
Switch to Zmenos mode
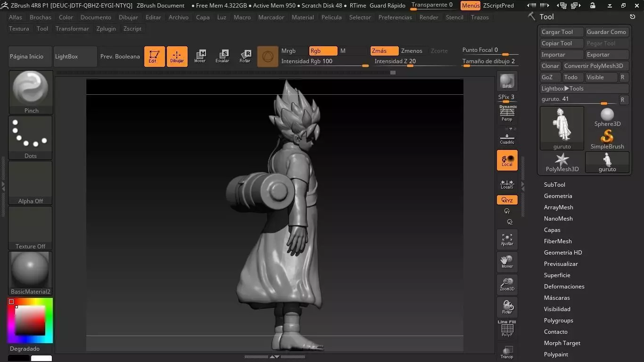412,51
